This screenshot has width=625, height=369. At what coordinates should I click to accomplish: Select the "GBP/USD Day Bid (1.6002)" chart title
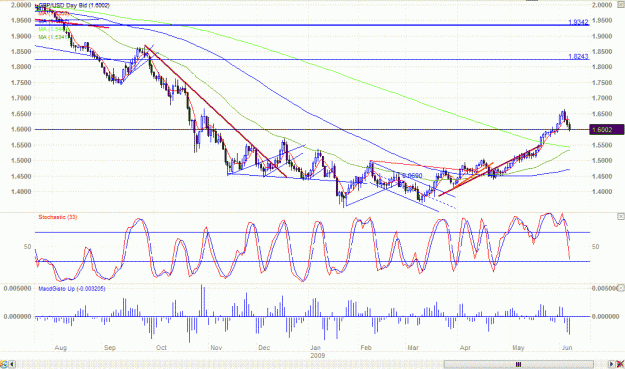pos(74,6)
